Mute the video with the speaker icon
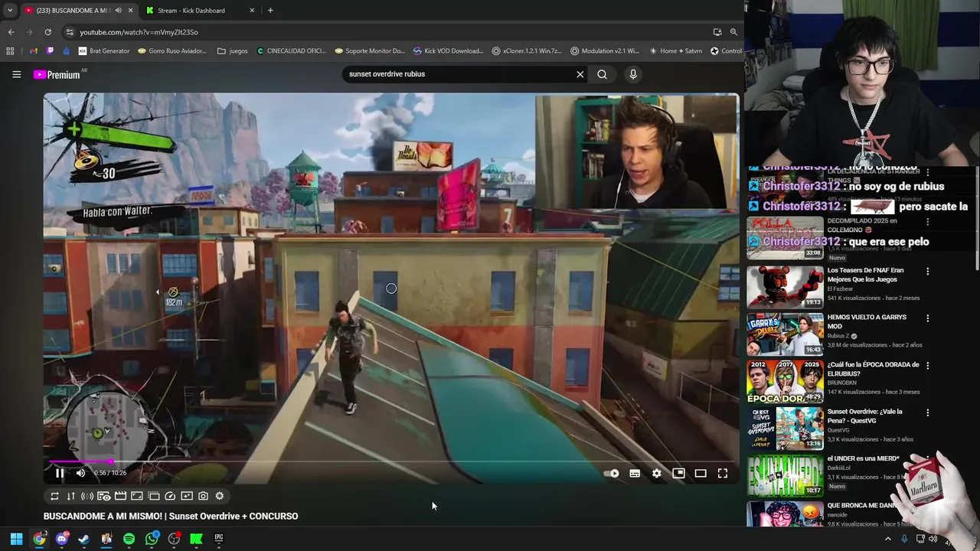The height and width of the screenshot is (551, 980). [80, 473]
